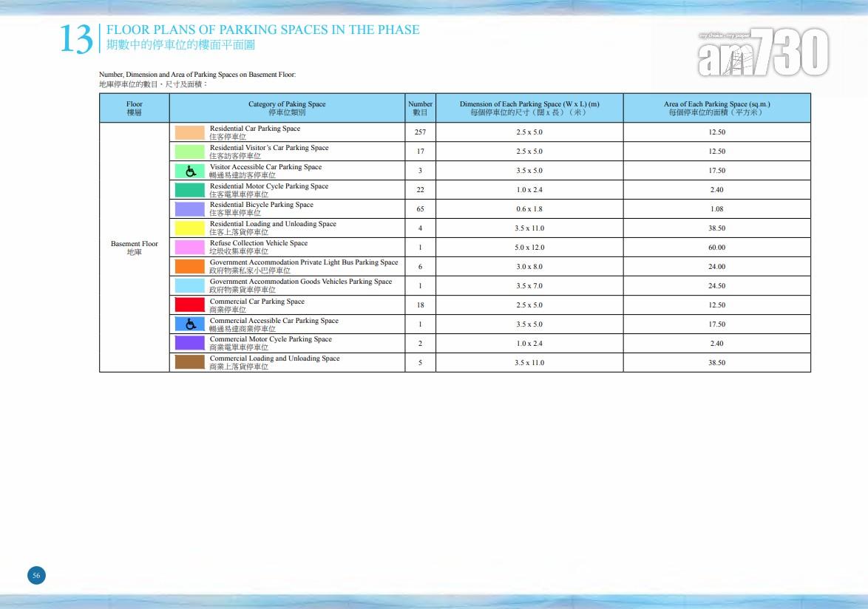Click the brown Commercial Loading and Unloading swatch

[x=189, y=362]
